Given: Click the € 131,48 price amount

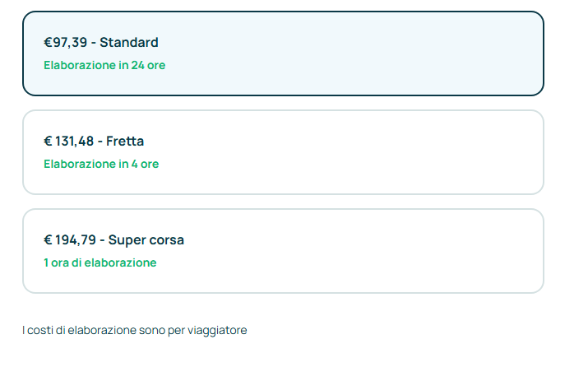Looking at the screenshot, I should coord(68,142).
